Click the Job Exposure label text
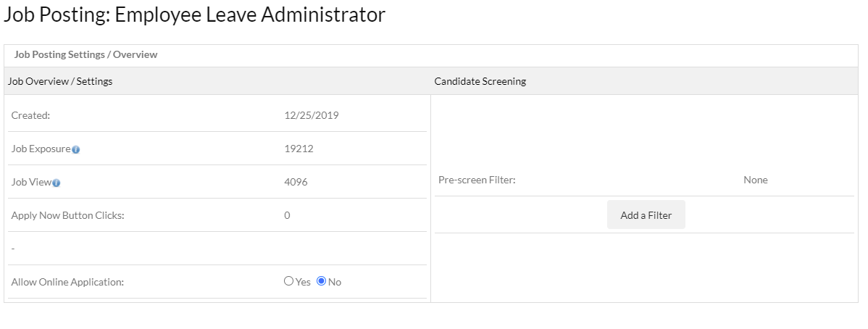Screen dimensions: 868x329 [x=41, y=149]
